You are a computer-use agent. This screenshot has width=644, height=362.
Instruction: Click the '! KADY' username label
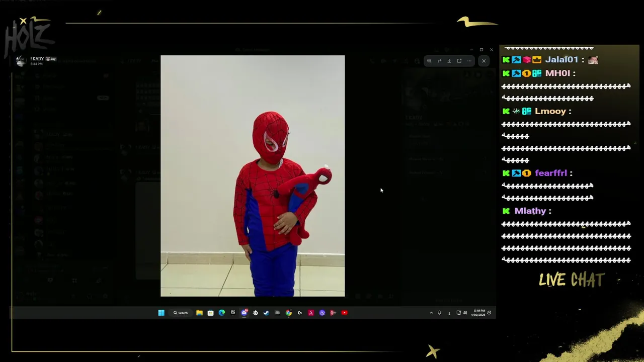(37, 59)
